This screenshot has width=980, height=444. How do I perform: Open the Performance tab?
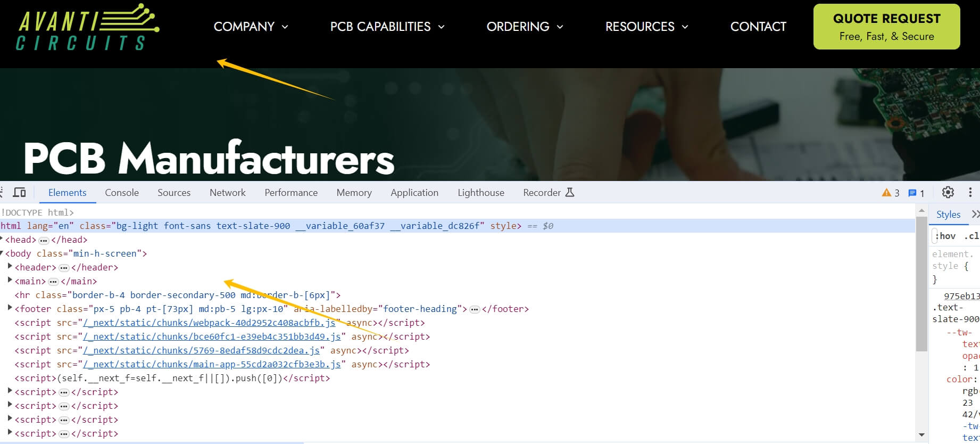click(291, 193)
